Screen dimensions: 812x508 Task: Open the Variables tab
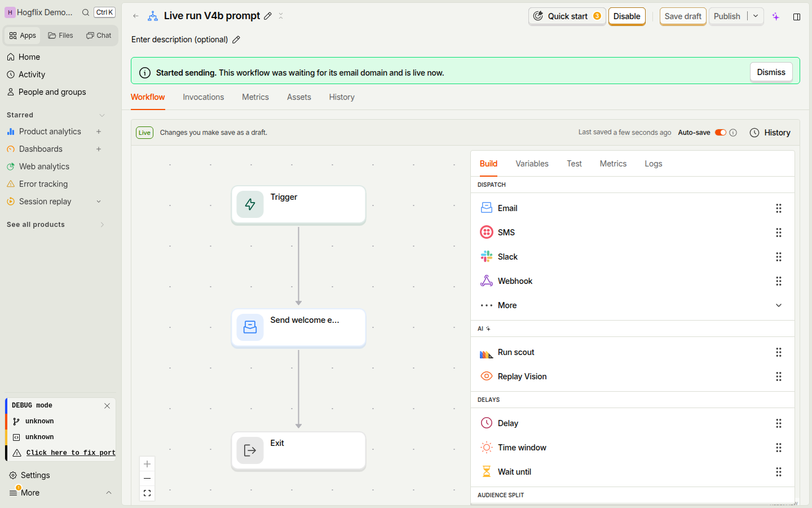pyautogui.click(x=532, y=164)
